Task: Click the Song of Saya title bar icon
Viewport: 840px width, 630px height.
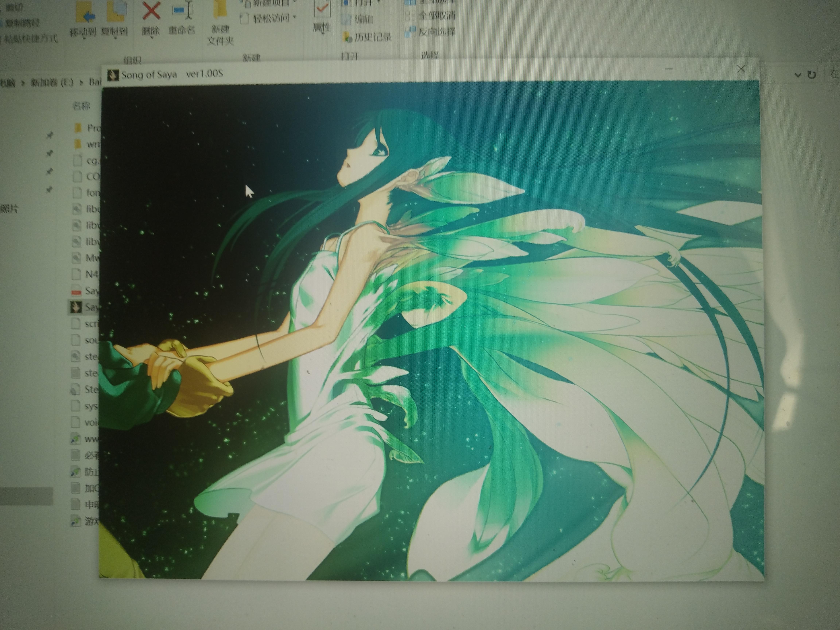Action: tap(113, 75)
